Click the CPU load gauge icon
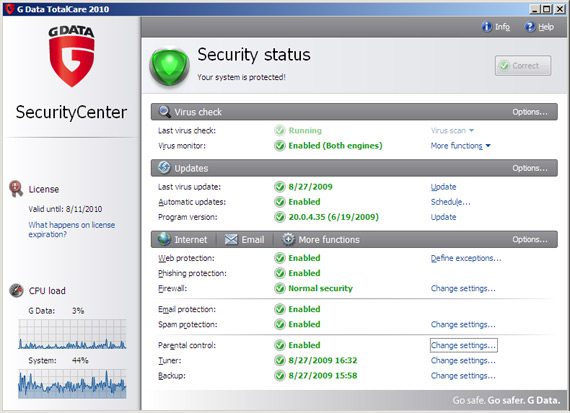 point(16,290)
